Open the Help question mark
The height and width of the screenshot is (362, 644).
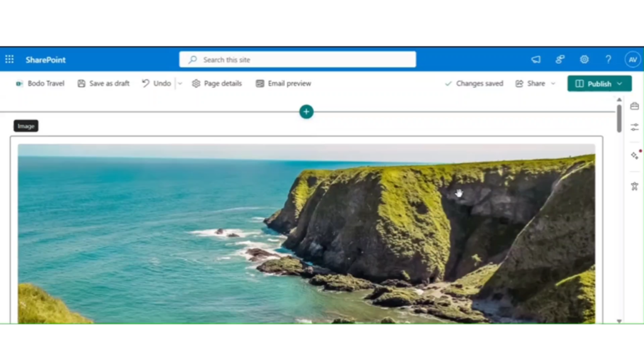[608, 60]
